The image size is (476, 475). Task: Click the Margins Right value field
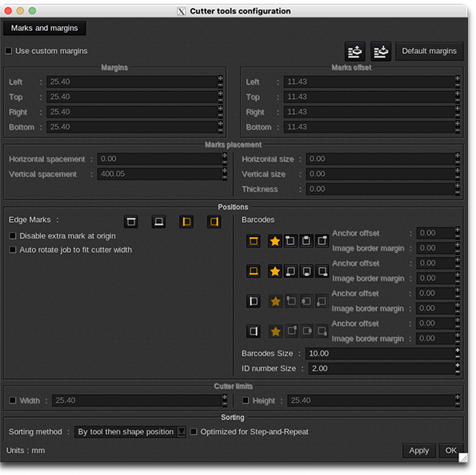132,112
